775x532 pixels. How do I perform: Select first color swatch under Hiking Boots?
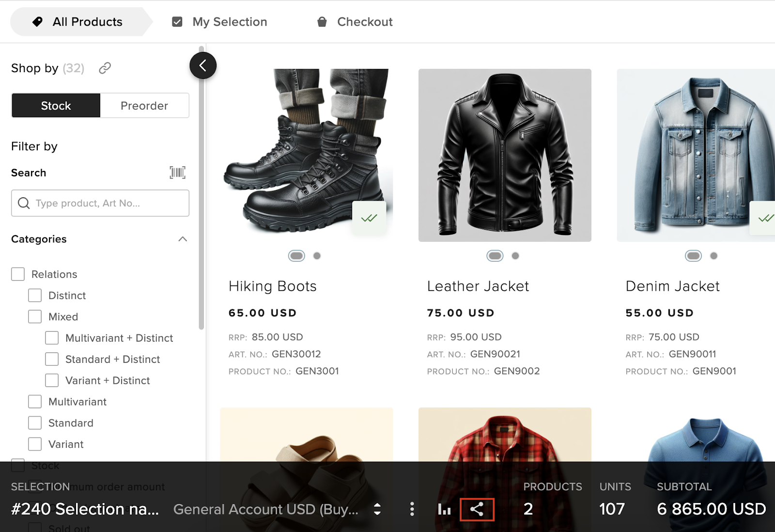pos(296,256)
